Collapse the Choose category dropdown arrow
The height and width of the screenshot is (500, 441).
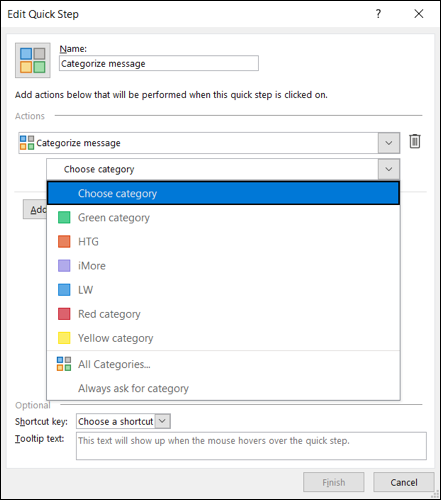389,169
